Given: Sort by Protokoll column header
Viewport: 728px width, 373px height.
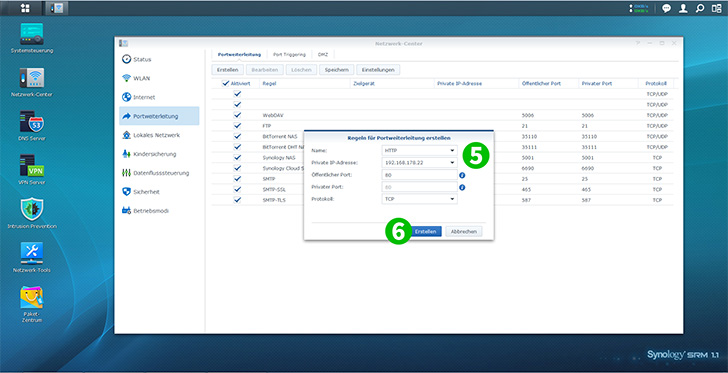Looking at the screenshot, I should [x=656, y=84].
